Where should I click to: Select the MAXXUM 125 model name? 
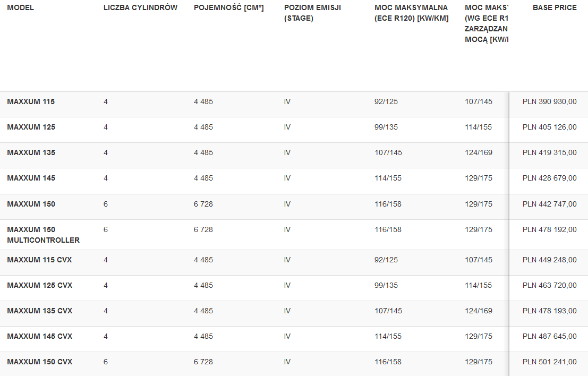click(x=31, y=127)
